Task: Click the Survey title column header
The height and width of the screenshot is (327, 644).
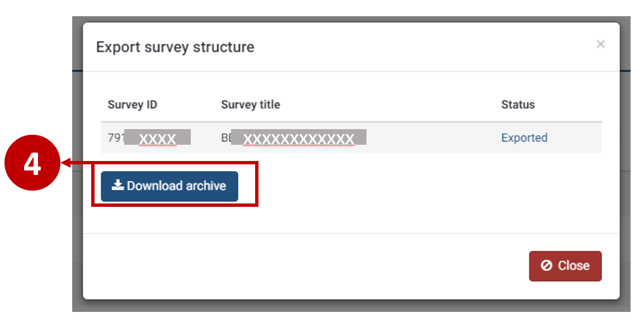Action: click(x=250, y=105)
